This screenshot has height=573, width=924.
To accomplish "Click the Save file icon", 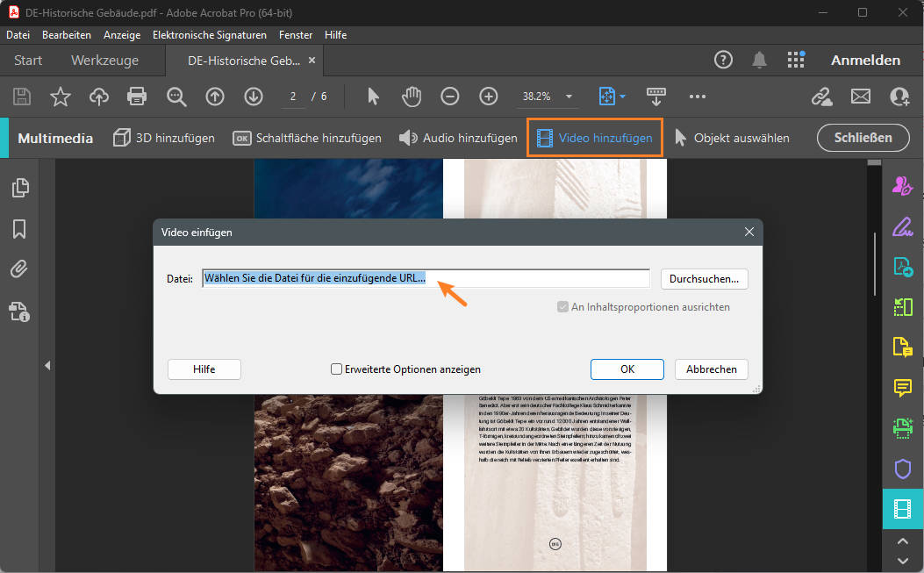I will (22, 97).
